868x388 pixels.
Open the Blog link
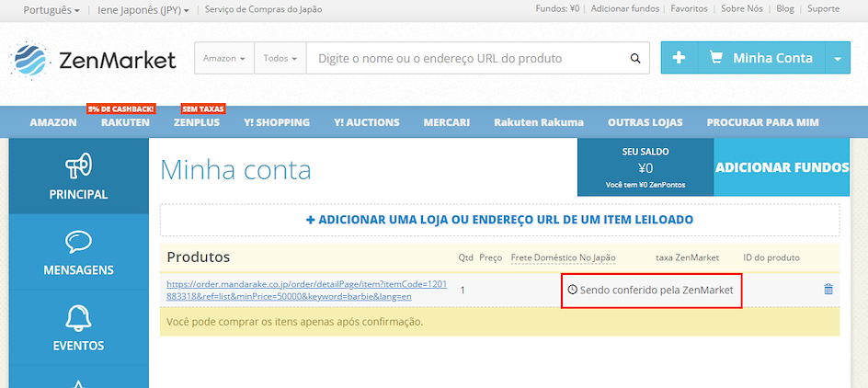(785, 9)
